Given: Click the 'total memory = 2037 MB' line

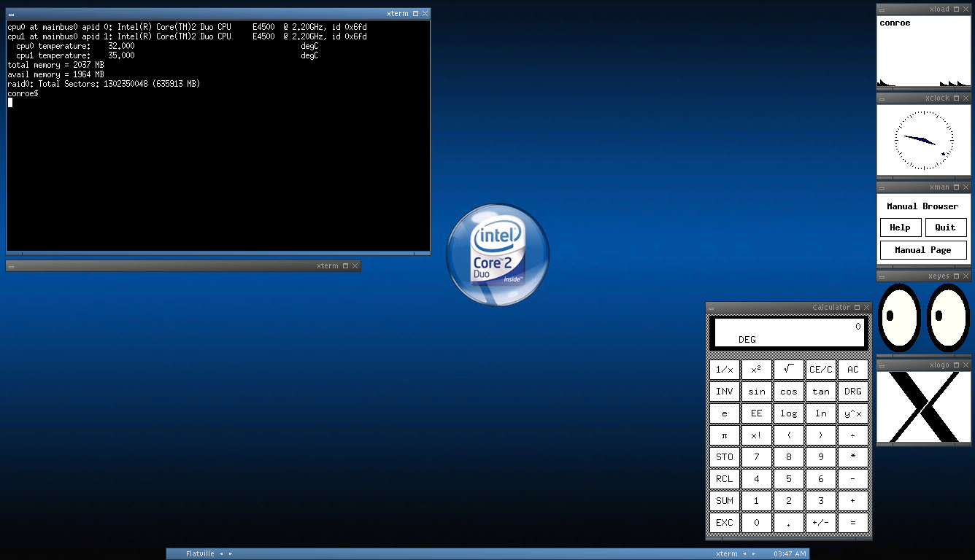Looking at the screenshot, I should coord(55,65).
